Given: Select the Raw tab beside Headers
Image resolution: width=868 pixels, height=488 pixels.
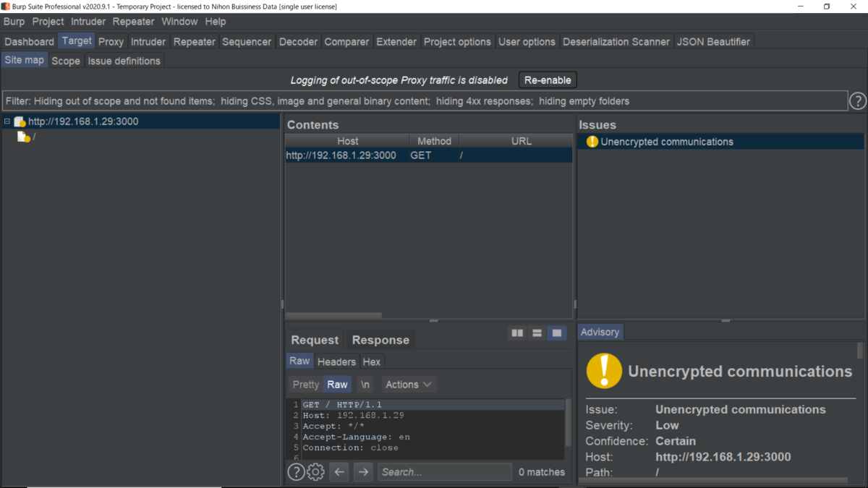Looking at the screenshot, I should pos(299,361).
